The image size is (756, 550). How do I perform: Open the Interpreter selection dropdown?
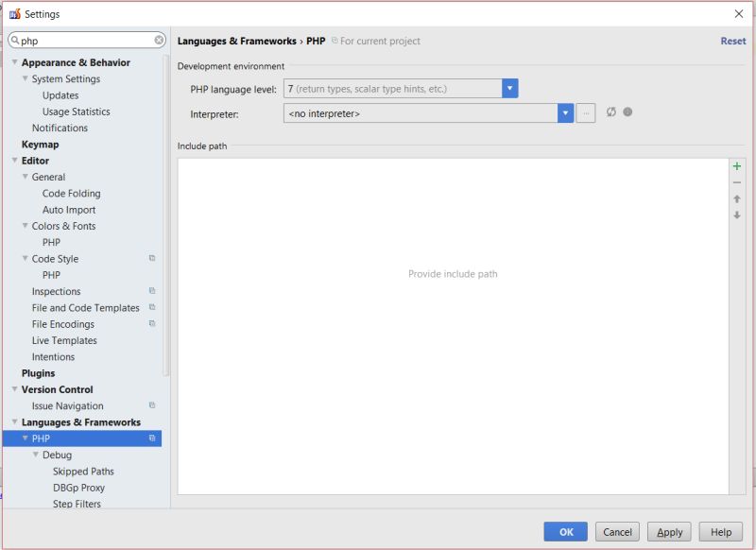(x=564, y=112)
